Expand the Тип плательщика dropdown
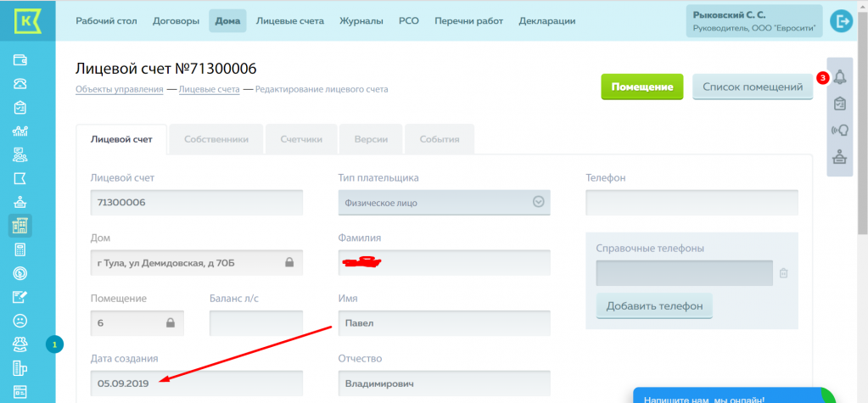The image size is (868, 403). [537, 202]
